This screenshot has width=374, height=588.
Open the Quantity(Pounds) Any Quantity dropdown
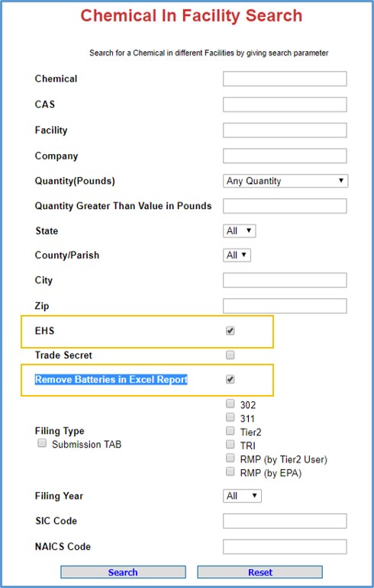pos(285,181)
